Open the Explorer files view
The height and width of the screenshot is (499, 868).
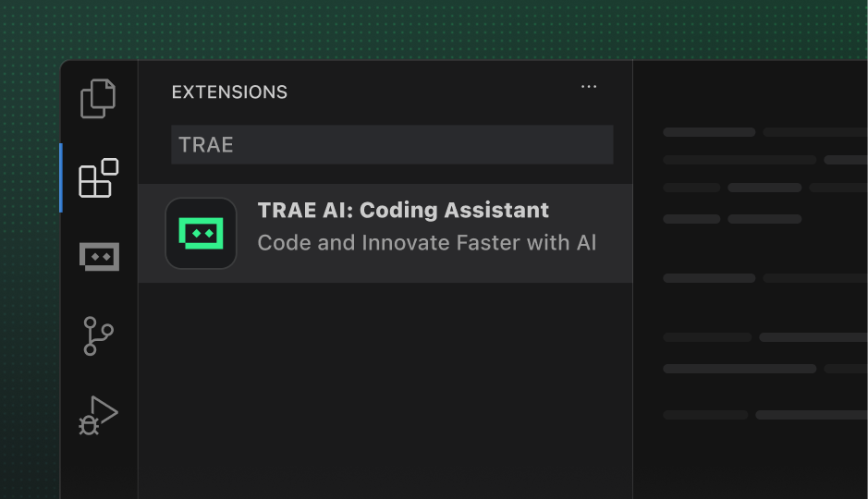(98, 98)
